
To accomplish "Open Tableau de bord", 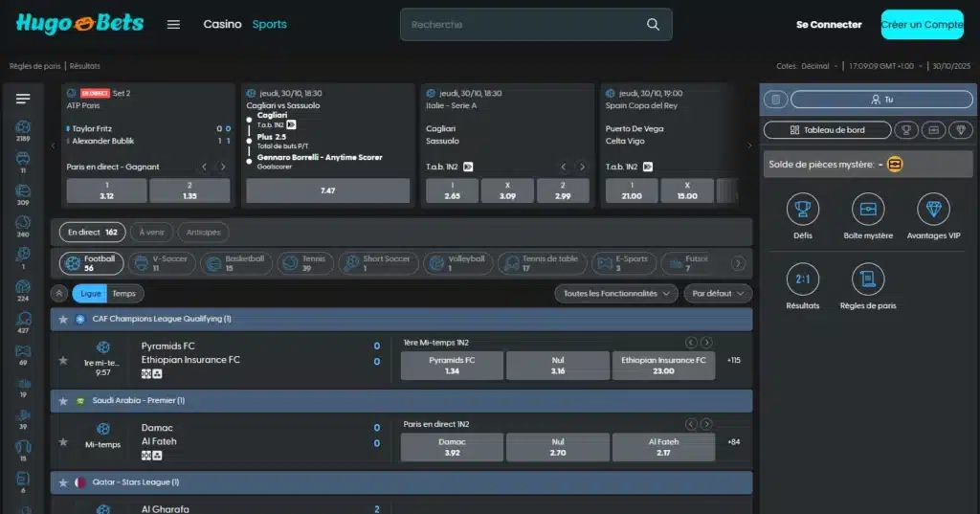I will 827,130.
